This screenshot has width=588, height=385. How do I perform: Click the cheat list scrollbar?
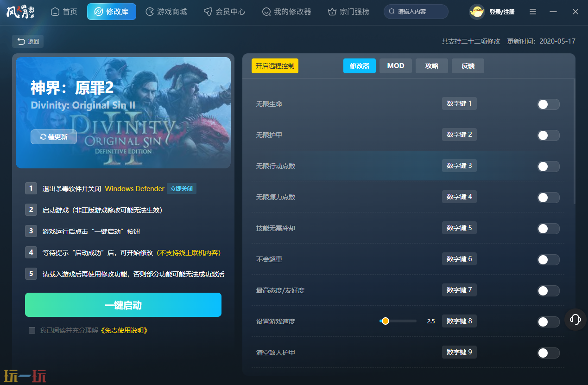point(574,141)
